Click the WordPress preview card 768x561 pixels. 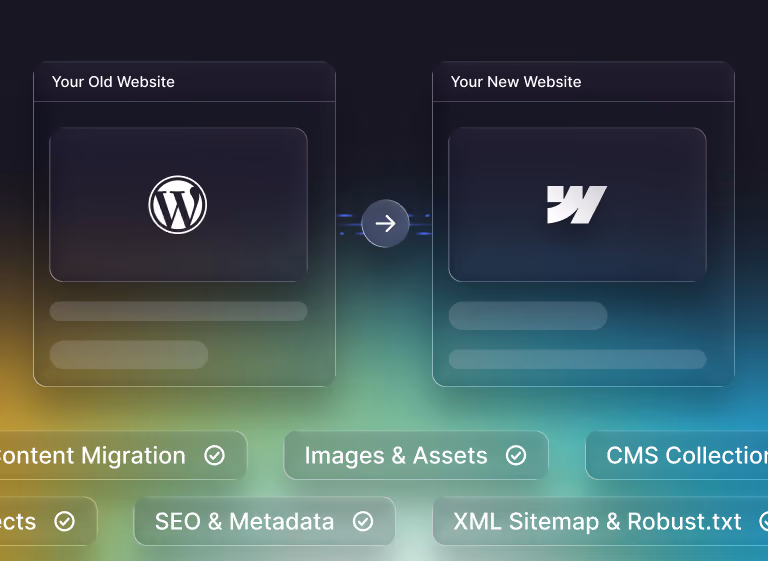pos(178,204)
